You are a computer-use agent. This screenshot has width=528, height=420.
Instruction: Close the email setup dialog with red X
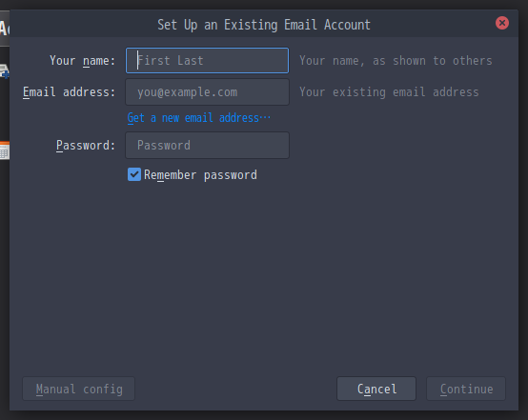point(501,23)
